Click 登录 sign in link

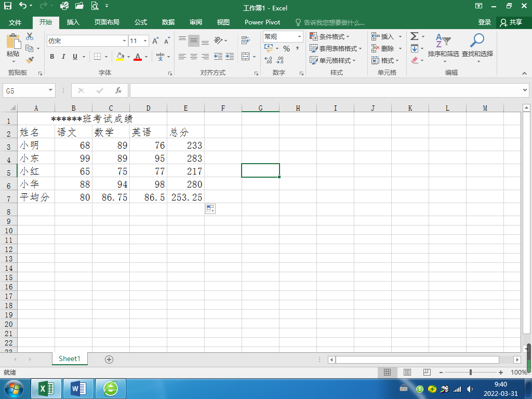(485, 22)
